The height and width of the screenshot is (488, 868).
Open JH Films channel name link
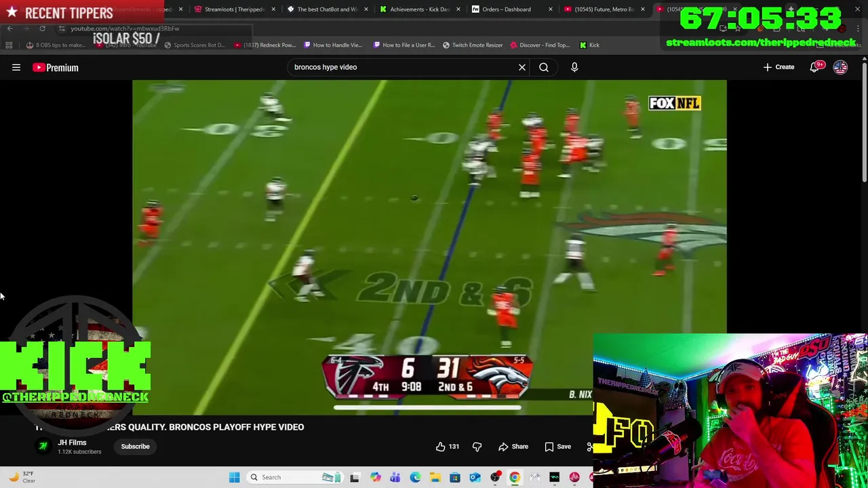[72, 443]
